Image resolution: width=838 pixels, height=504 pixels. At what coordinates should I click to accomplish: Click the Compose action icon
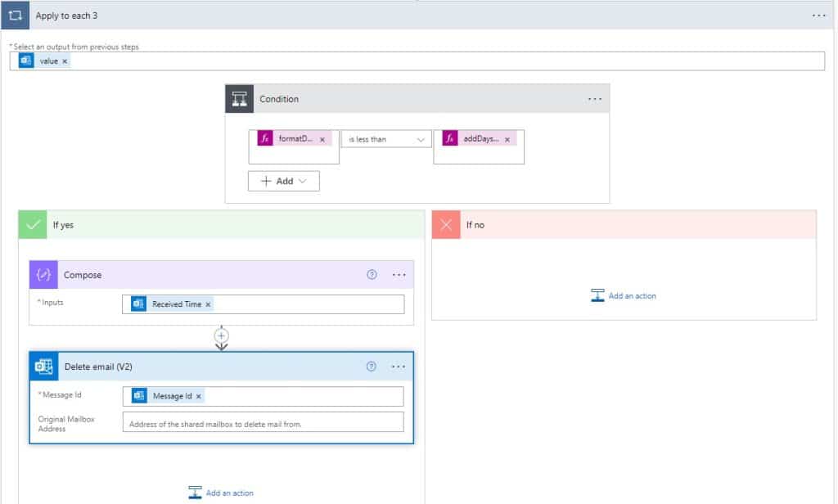[x=43, y=275]
